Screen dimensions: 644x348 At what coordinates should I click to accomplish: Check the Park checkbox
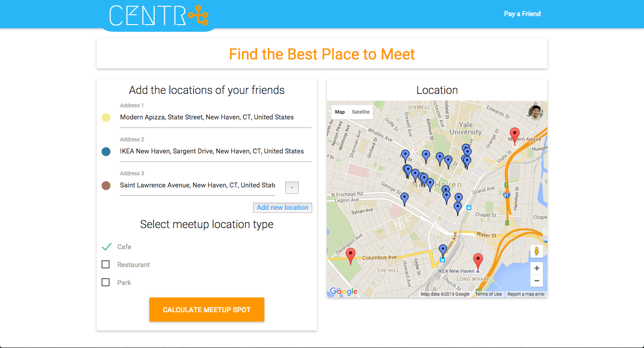[106, 283]
